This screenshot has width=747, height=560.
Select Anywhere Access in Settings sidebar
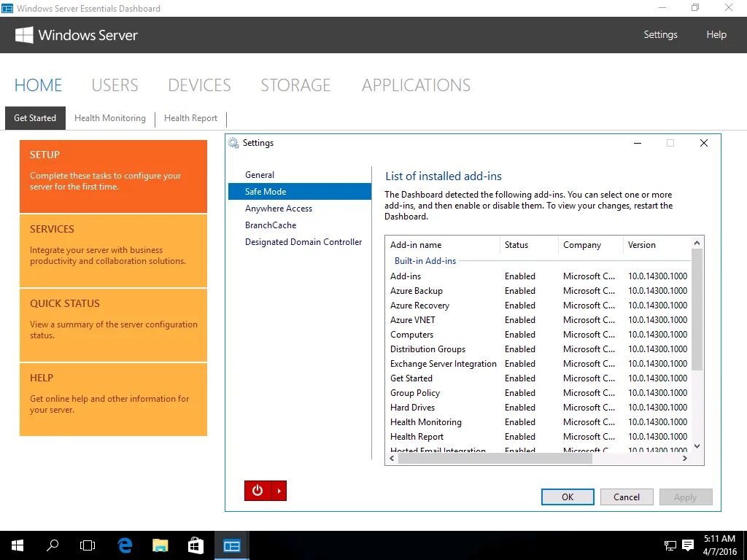[x=300, y=208]
